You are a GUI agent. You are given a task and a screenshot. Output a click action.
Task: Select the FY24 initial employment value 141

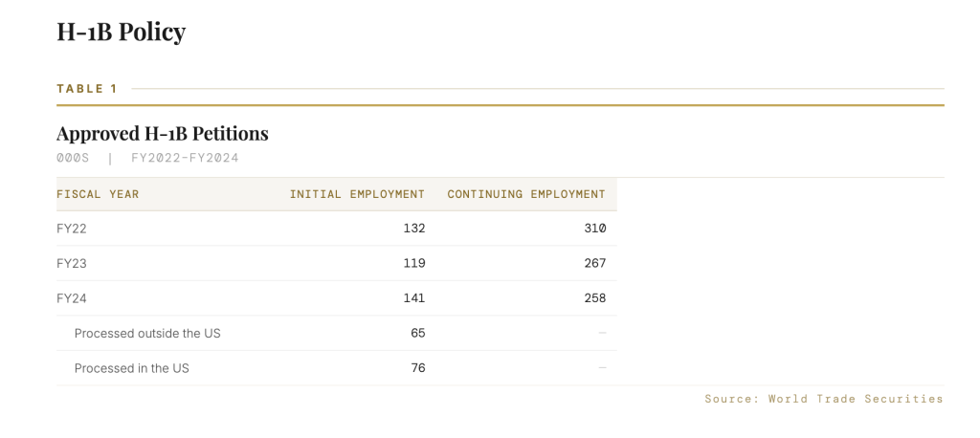[x=413, y=298]
